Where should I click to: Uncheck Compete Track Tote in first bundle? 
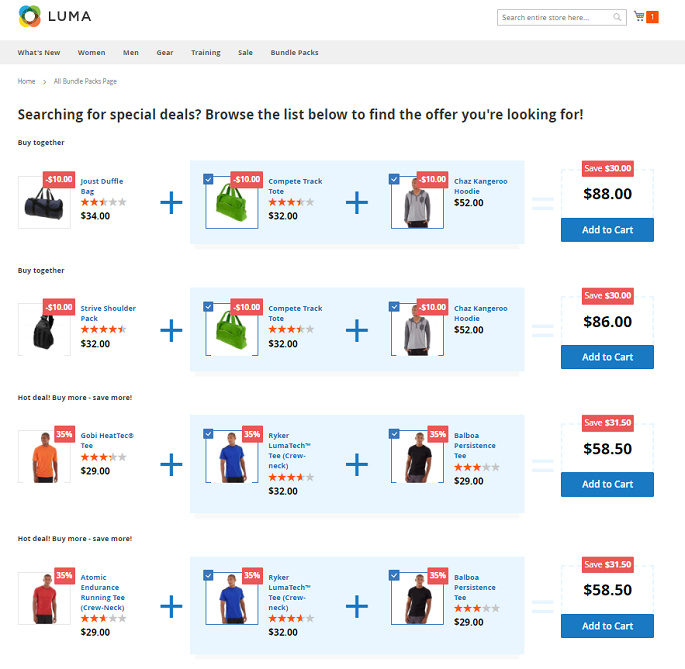pos(208,179)
